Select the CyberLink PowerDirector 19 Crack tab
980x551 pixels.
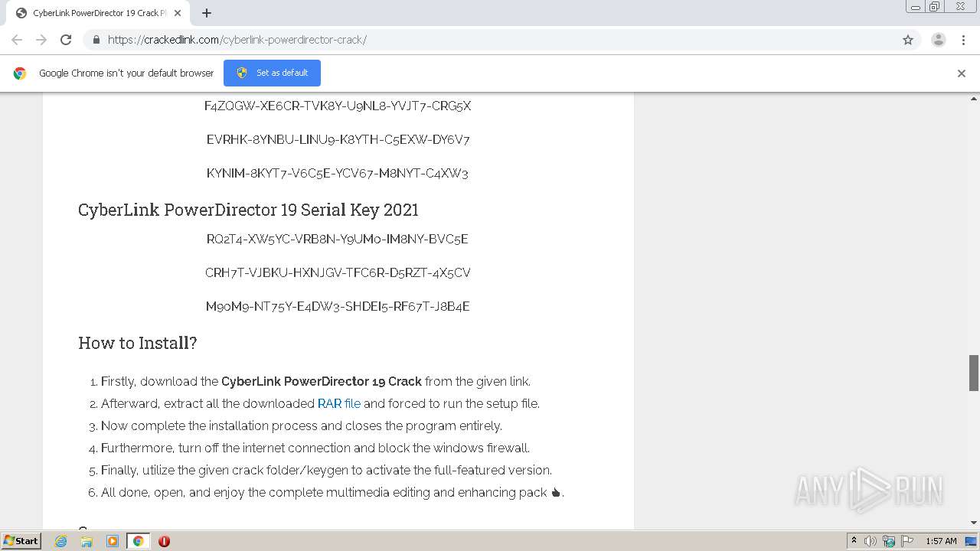(x=98, y=13)
